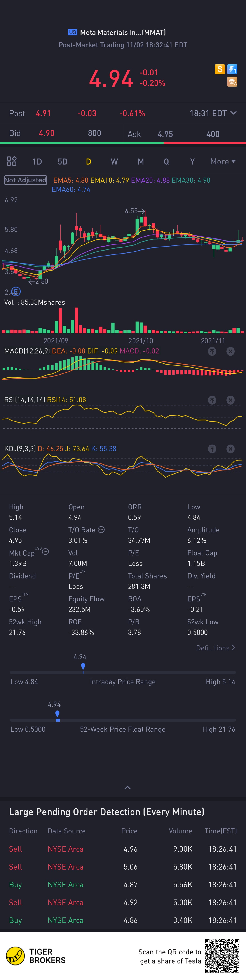Tap the large 4.94 price figure
The width and height of the screenshot is (246, 980).
click(111, 78)
